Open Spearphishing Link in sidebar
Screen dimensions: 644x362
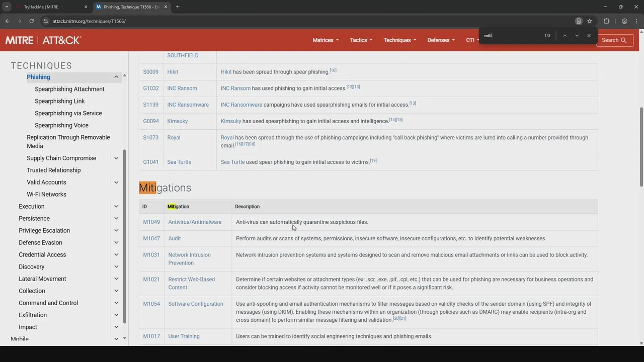60,101
